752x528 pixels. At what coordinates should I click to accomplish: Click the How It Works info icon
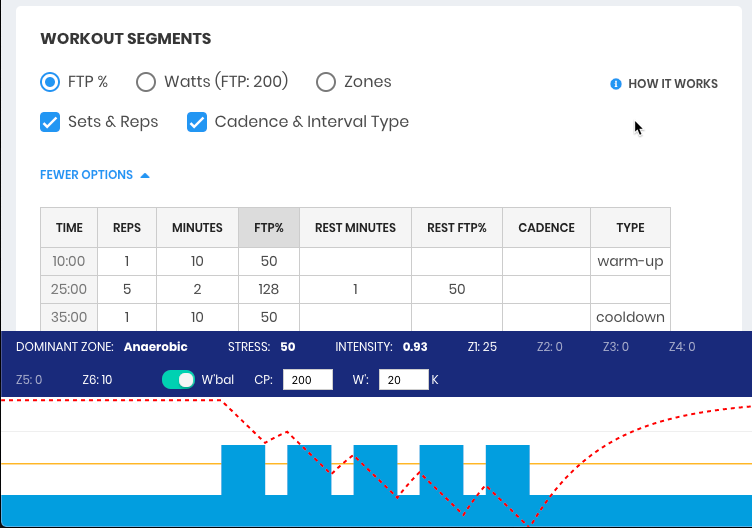(x=616, y=84)
